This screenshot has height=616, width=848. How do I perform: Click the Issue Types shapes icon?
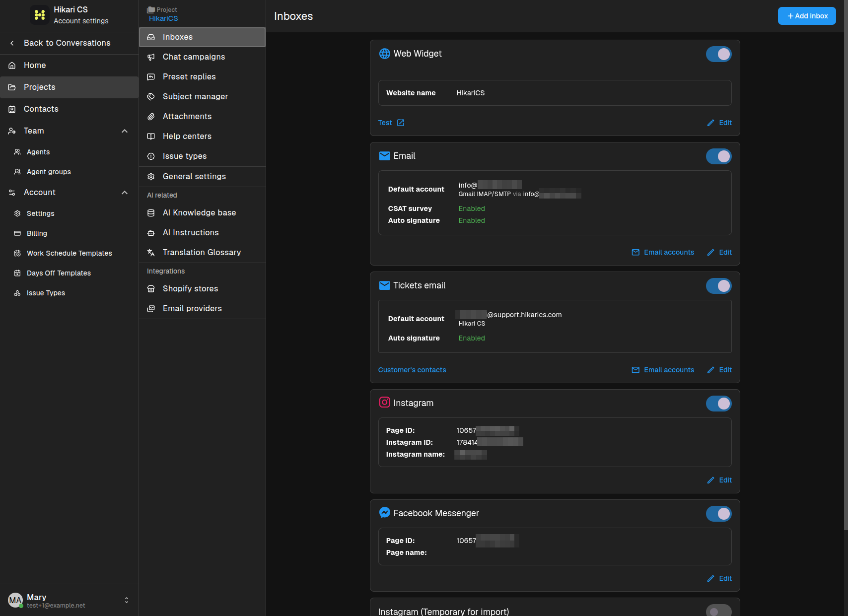pos(17,293)
